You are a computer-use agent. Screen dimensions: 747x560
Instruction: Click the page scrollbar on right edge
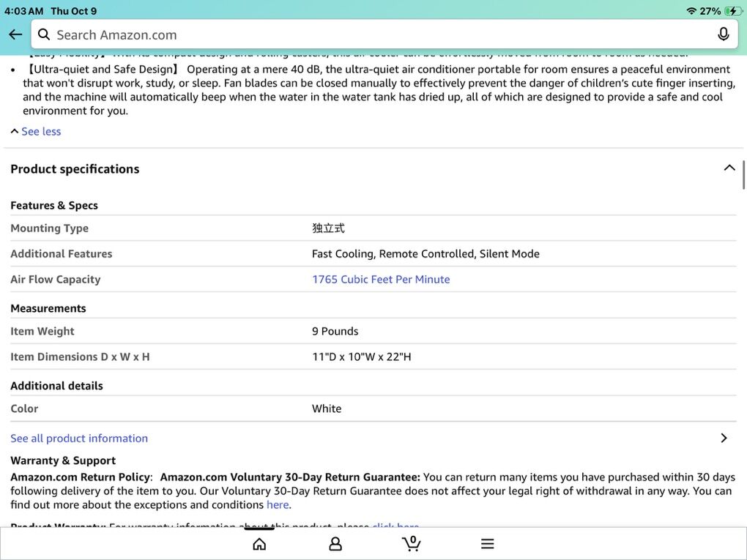pos(743,176)
